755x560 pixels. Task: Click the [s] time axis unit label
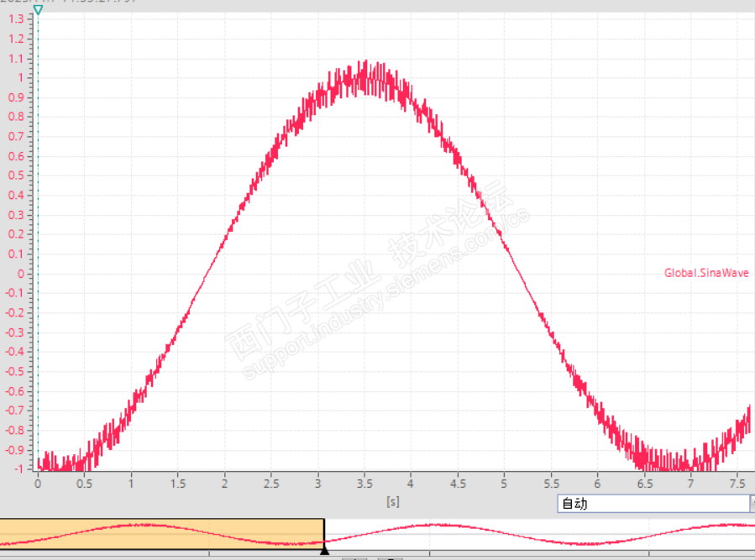393,502
